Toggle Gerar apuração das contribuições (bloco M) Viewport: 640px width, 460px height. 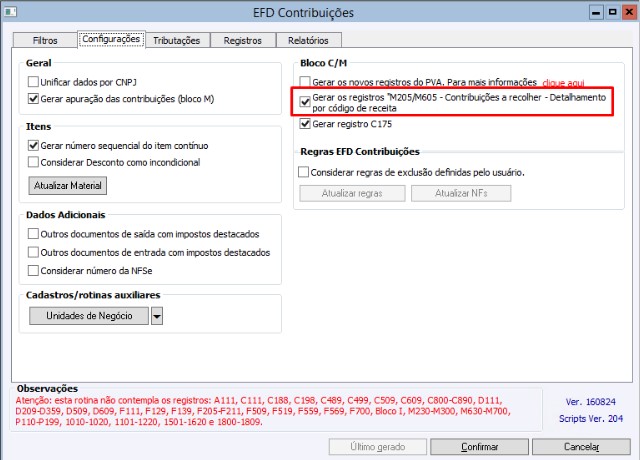33,99
